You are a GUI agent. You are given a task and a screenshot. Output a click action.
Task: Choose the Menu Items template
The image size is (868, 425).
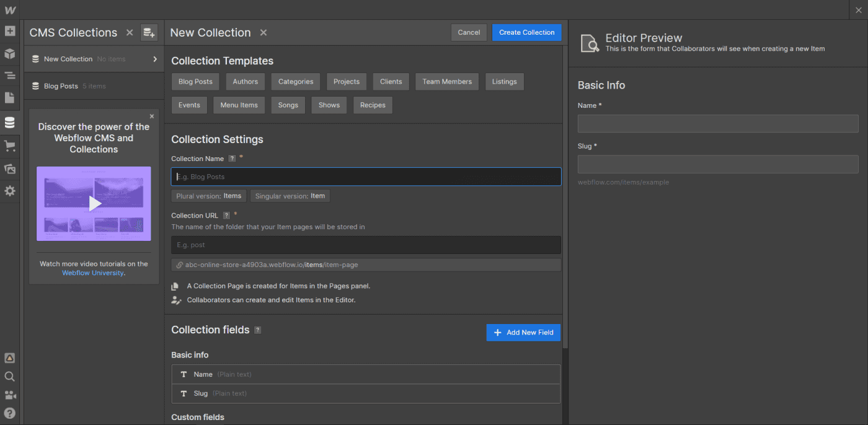[239, 105]
